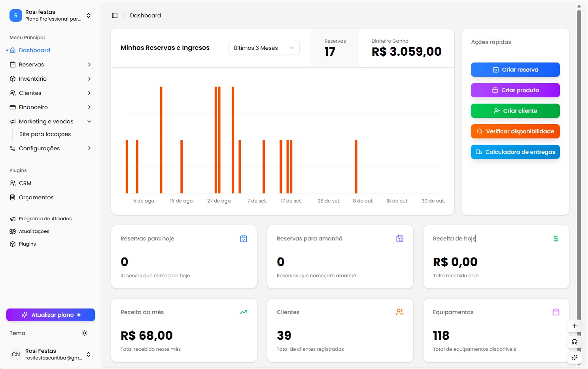Click the calendar icon on Reservas para hoje
This screenshot has height=369, width=588.
coord(244,238)
